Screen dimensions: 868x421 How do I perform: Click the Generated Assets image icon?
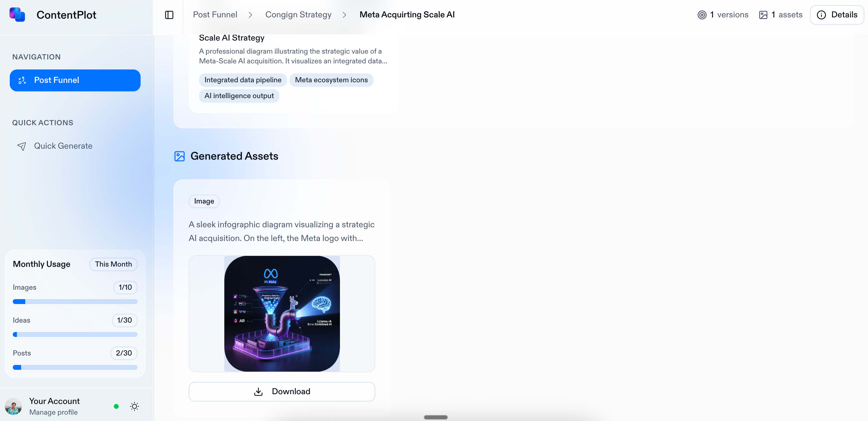180,156
